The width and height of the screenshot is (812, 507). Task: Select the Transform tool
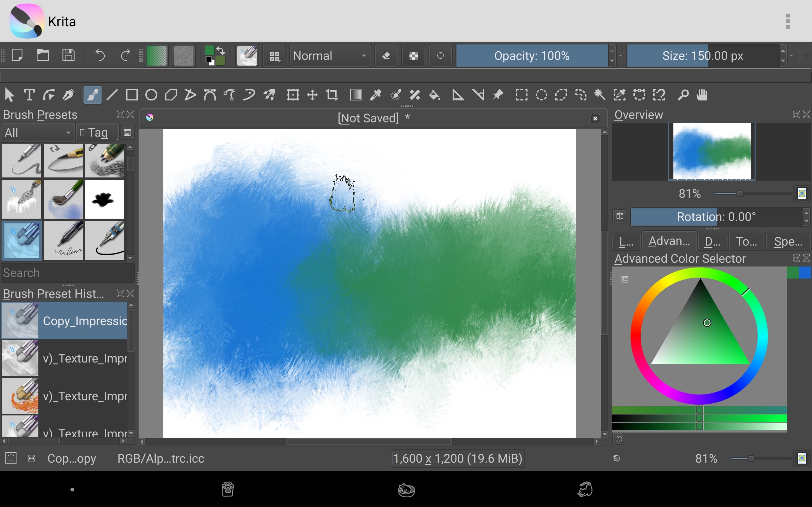pos(292,95)
